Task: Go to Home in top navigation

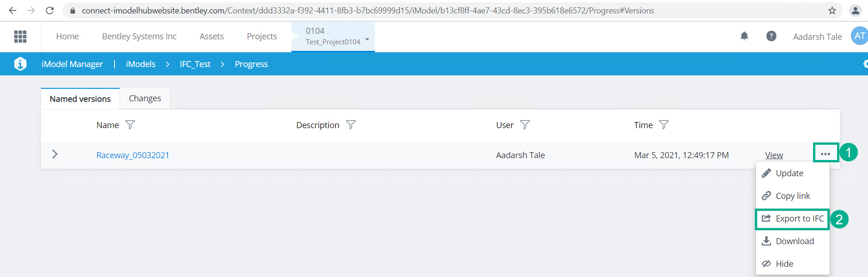Action: 67,36
